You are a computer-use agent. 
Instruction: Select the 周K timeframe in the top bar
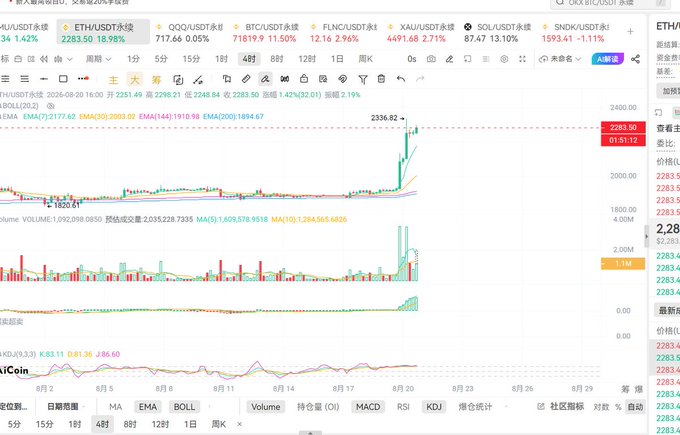click(x=366, y=59)
